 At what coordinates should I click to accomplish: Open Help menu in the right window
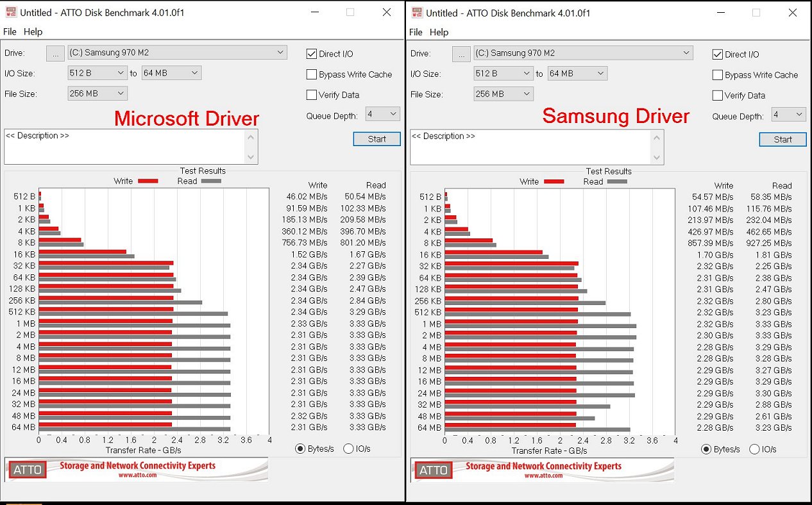(439, 32)
